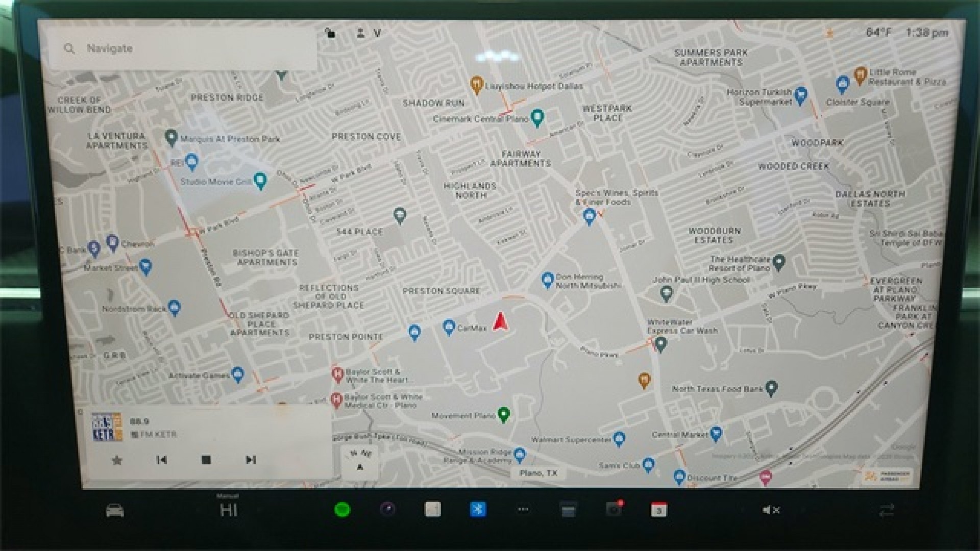Select Marquis At Preston Park pin
Viewport: 980px width, 551px height.
tap(171, 138)
